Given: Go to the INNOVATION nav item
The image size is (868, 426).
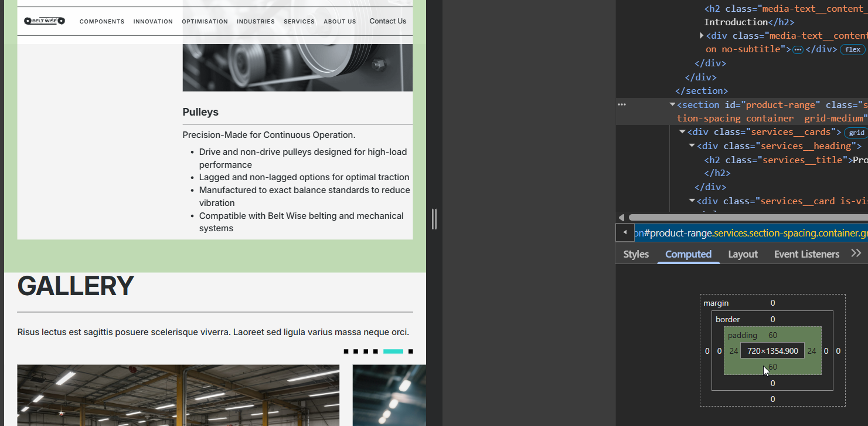Looking at the screenshot, I should pos(153,22).
